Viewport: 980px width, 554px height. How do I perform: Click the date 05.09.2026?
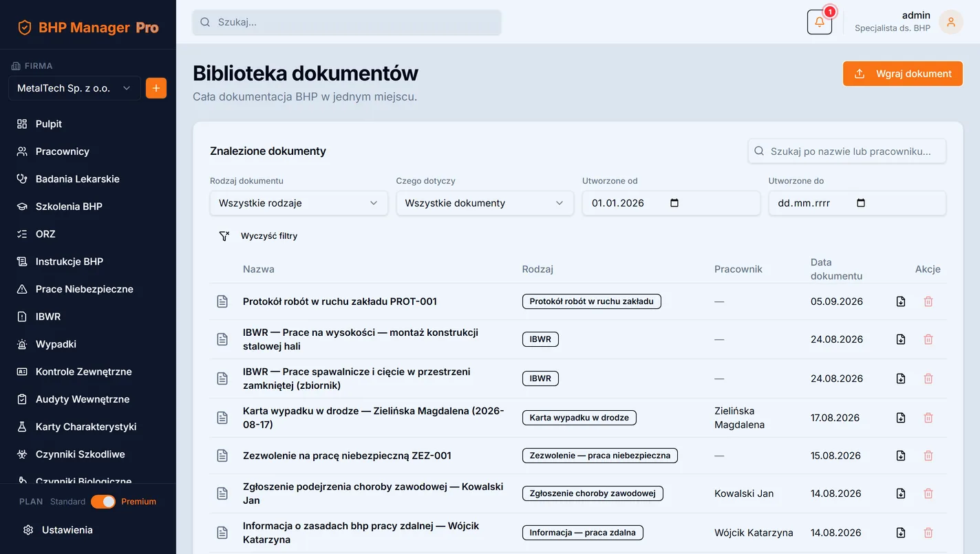(x=836, y=301)
